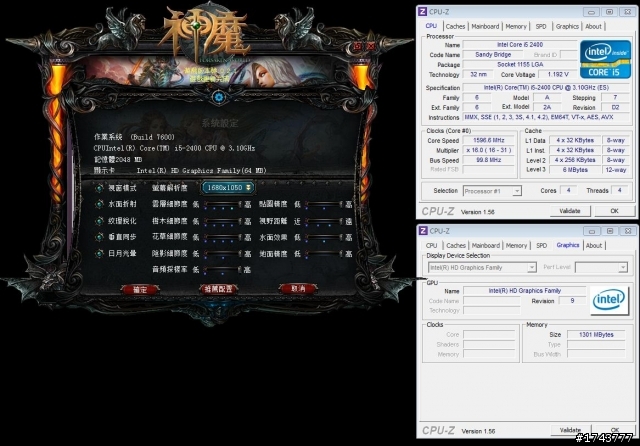
Task: Toggle the 紋理銳化 texture sharpening checkbox
Action: pyautogui.click(x=99, y=221)
